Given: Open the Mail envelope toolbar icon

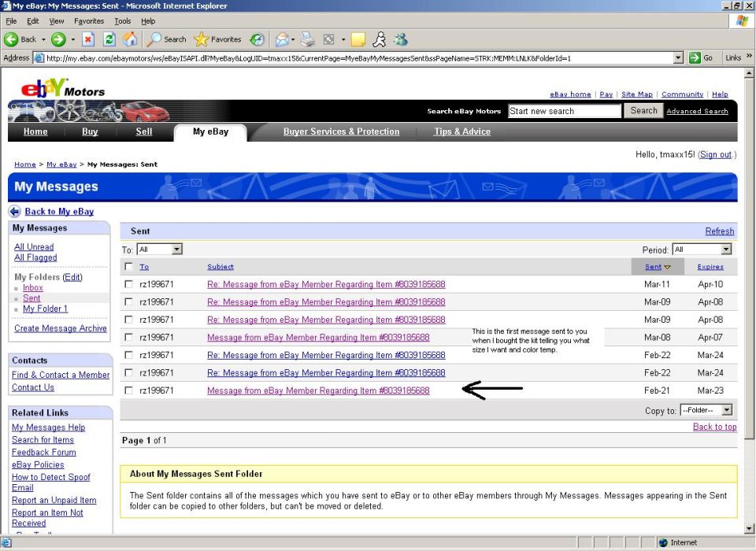Looking at the screenshot, I should coord(282,39).
